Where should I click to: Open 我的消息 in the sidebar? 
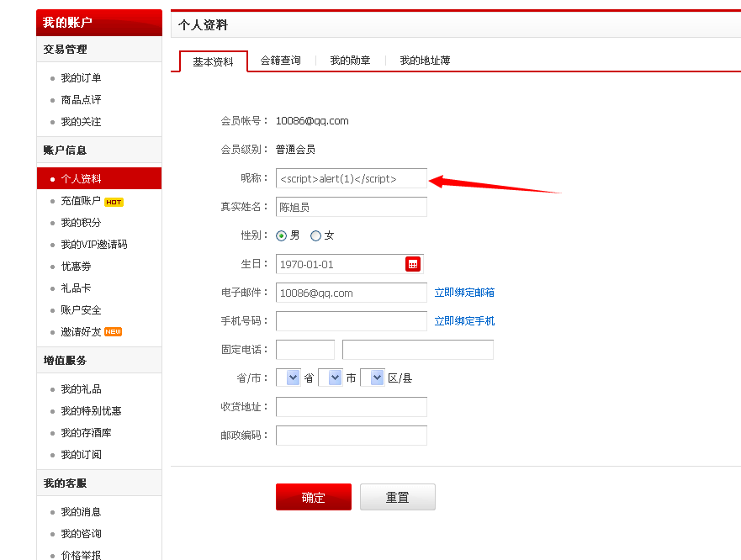coord(81,512)
